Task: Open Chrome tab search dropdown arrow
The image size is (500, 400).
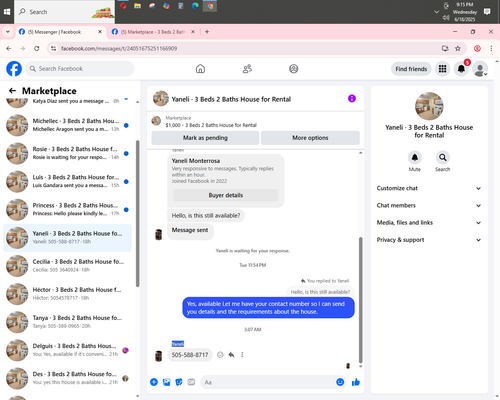Action: pyautogui.click(x=8, y=32)
